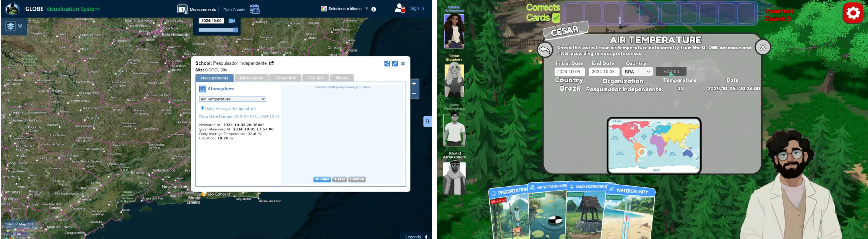
Task: Toggle the Corrects Cards green checkmark
Action: 556,18
